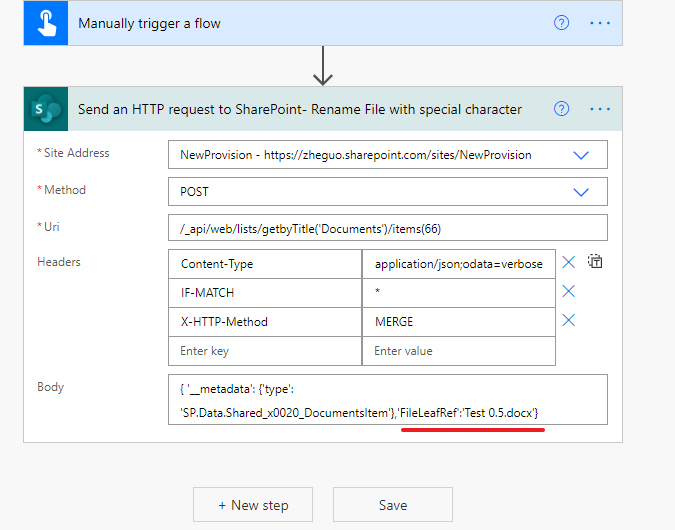Click the manual trigger hand icon
The image size is (675, 530).
click(x=46, y=23)
